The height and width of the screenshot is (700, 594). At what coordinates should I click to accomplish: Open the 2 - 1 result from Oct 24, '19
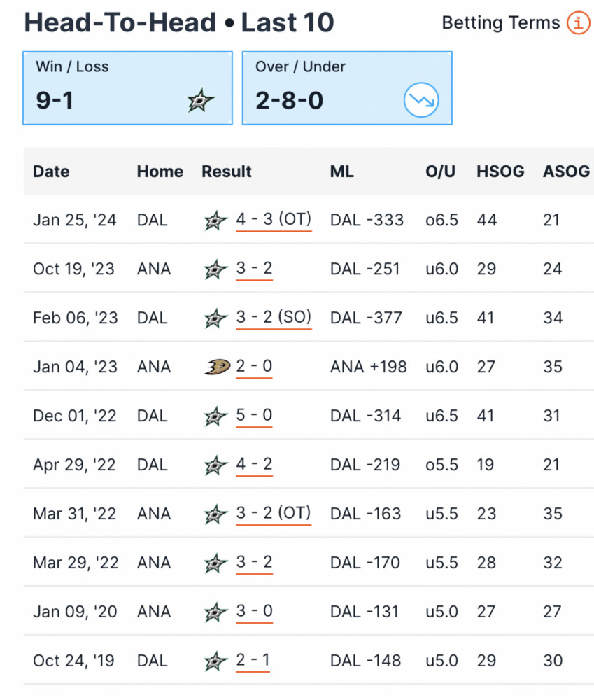[x=253, y=661]
